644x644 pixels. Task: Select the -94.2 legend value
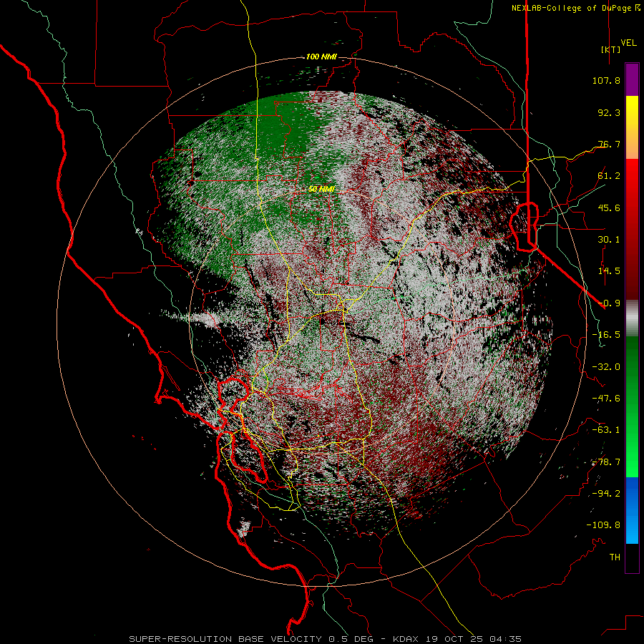pos(606,494)
